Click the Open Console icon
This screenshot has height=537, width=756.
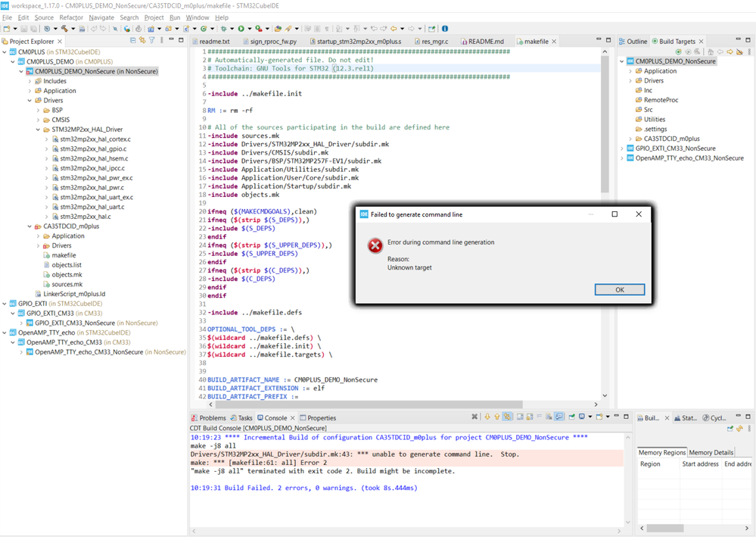(599, 417)
